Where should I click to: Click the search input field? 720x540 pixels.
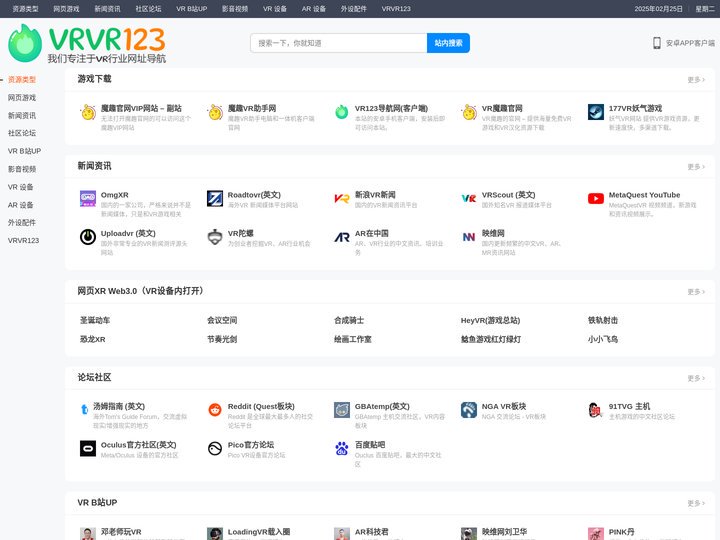click(338, 43)
